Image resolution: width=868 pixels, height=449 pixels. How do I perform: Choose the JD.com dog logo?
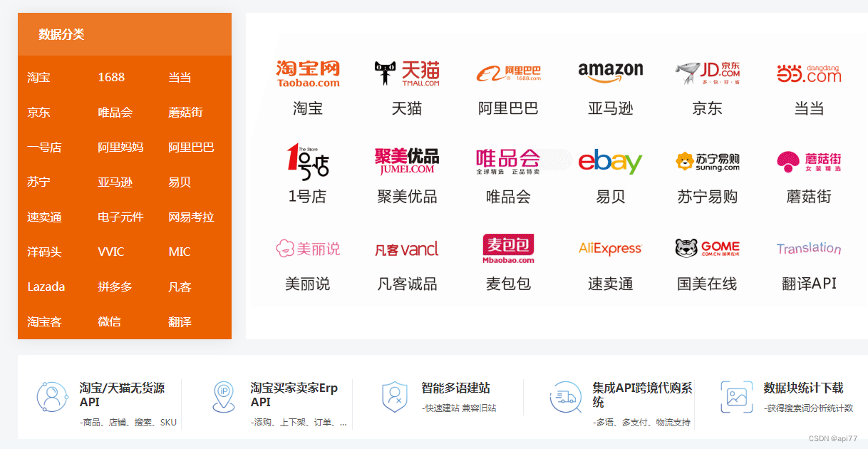pyautogui.click(x=708, y=73)
